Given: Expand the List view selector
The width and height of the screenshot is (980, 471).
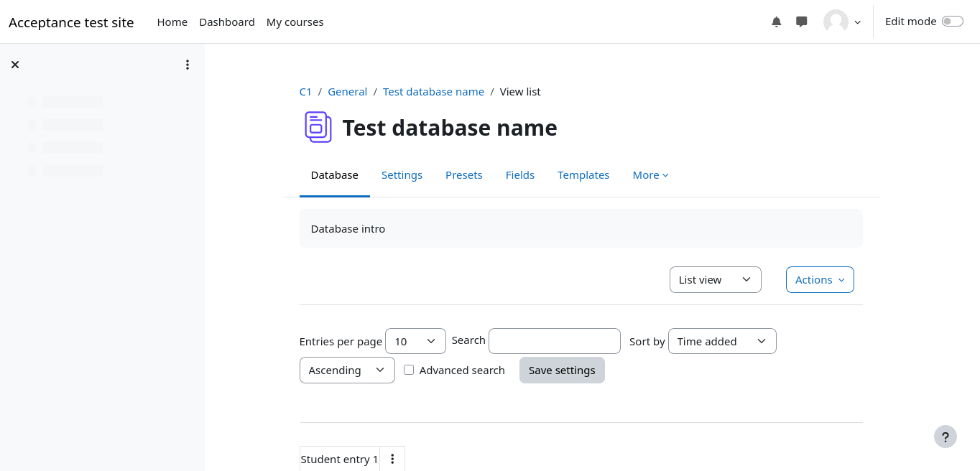Looking at the screenshot, I should coord(715,280).
